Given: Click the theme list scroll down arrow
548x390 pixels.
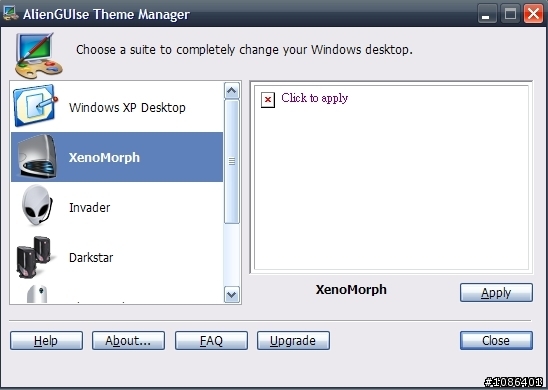Looking at the screenshot, I should [232, 295].
